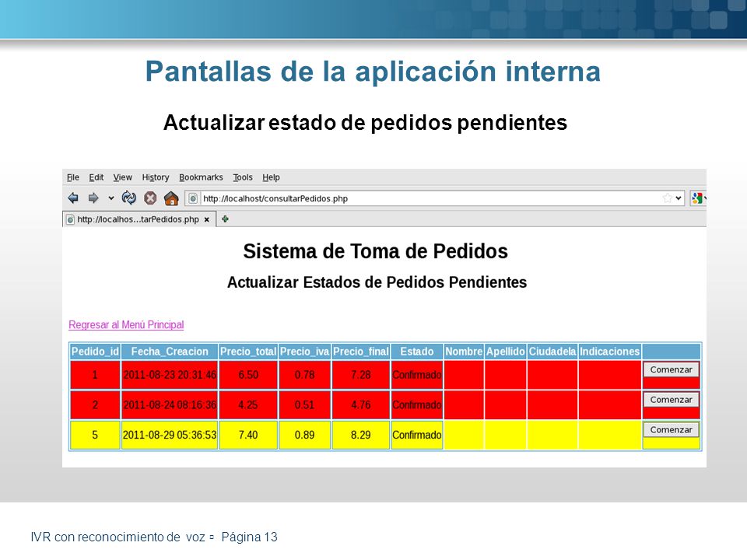Click the browser Back arrow

coord(73,198)
